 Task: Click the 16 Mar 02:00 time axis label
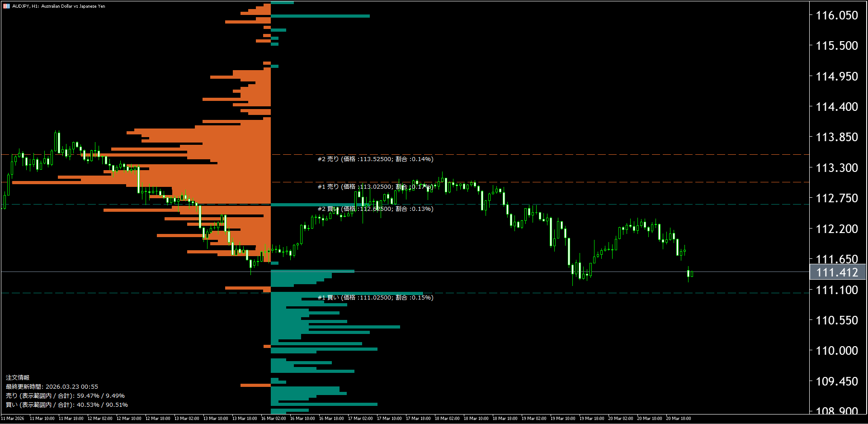point(274,419)
